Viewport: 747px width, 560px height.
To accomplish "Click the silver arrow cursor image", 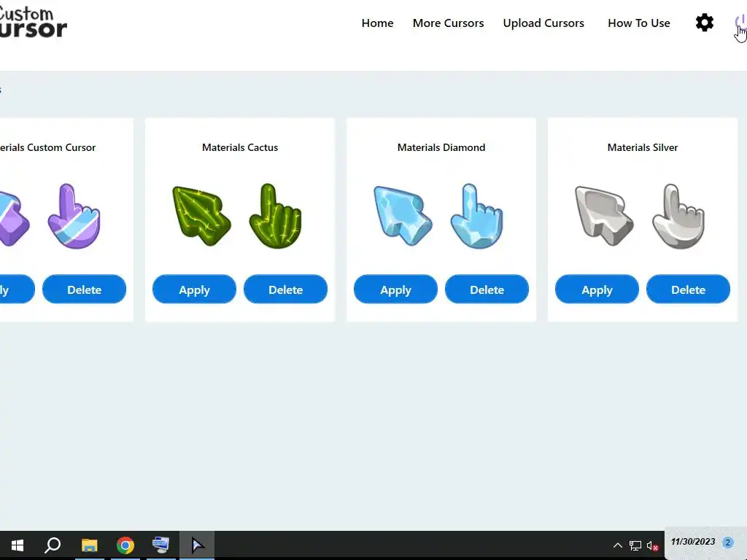I will [605, 216].
